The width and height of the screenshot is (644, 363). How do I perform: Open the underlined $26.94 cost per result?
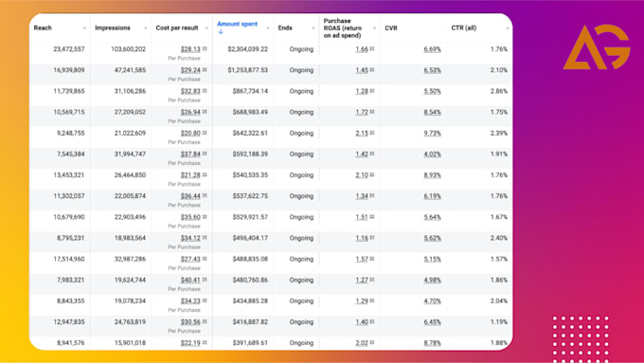point(190,112)
